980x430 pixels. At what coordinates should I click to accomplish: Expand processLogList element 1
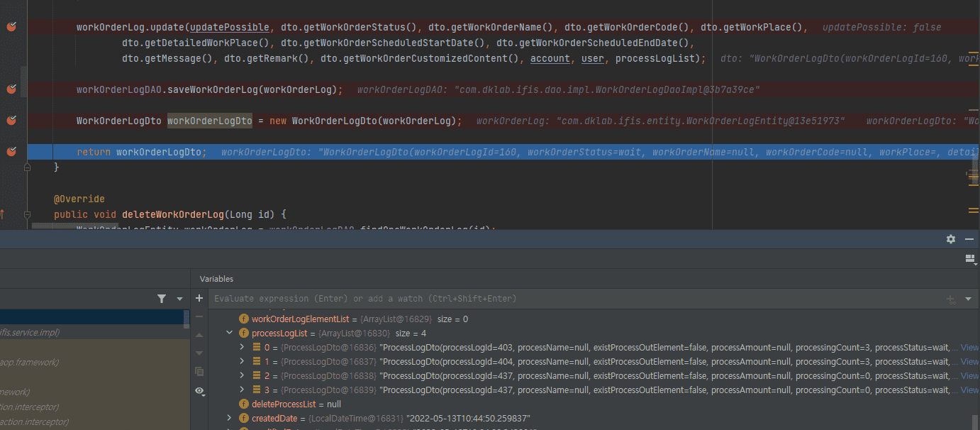243,361
